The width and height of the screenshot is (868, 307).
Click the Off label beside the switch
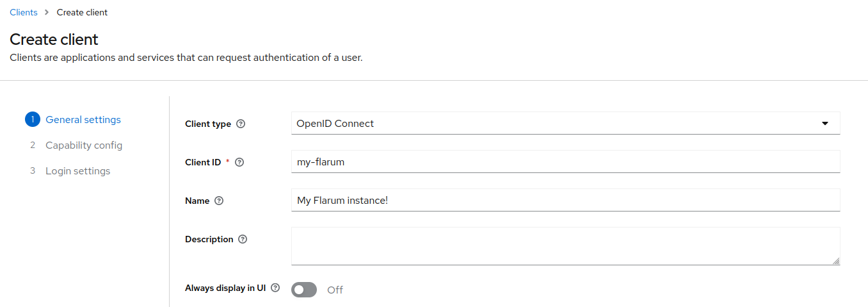(335, 290)
